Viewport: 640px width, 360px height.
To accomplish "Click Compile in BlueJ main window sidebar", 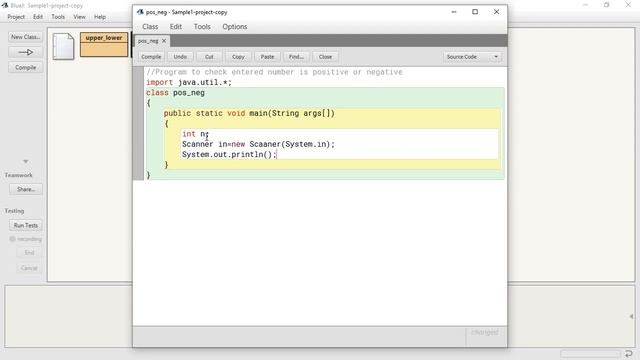I will tap(25, 67).
